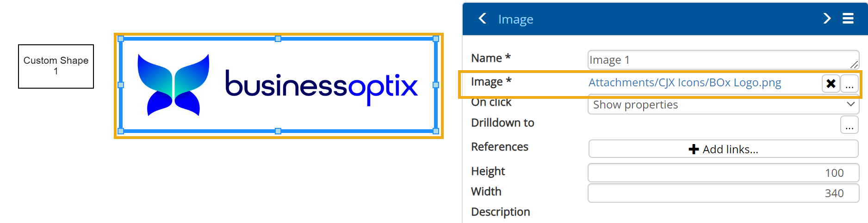Click the forward chevron in Image panel header
Image resolution: width=868 pixels, height=223 pixels.
coord(827,18)
